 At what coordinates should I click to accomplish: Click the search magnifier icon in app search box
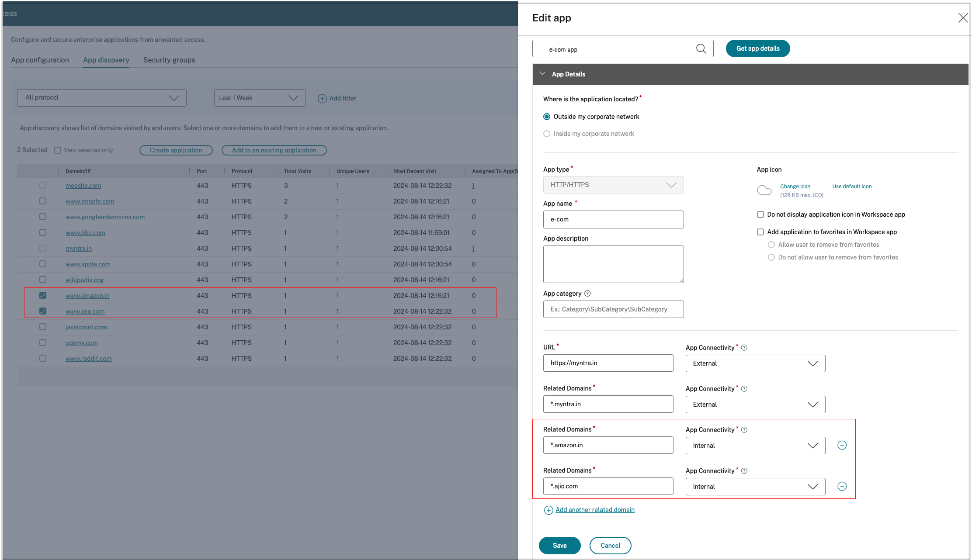pos(701,49)
